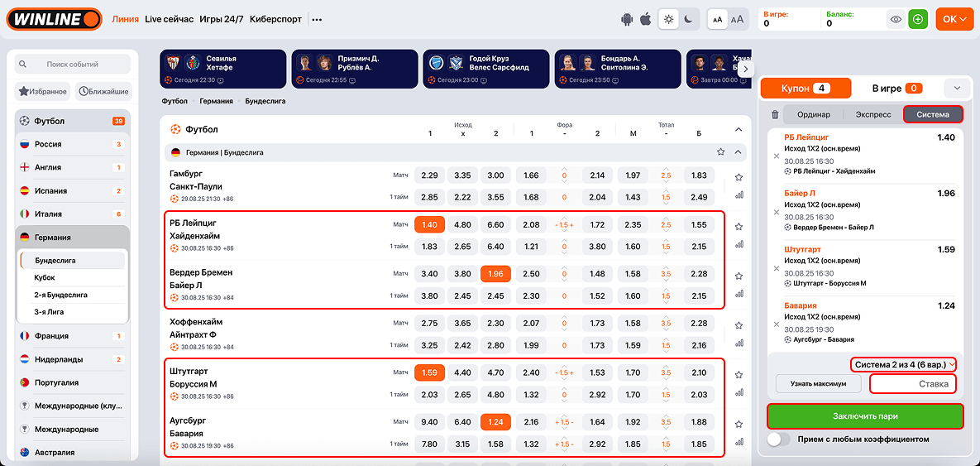This screenshot has height=466, width=980.
Task: Click the Apple app download icon
Action: [646, 19]
